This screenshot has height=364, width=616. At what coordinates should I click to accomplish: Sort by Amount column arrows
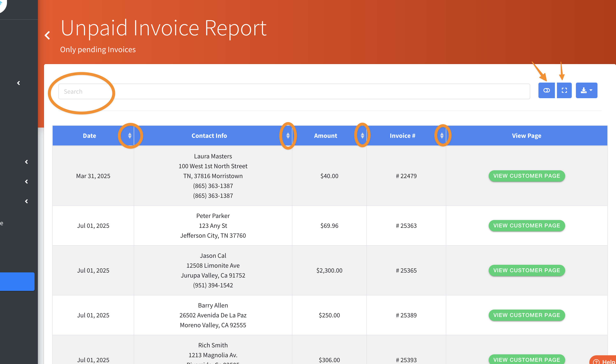tap(362, 136)
